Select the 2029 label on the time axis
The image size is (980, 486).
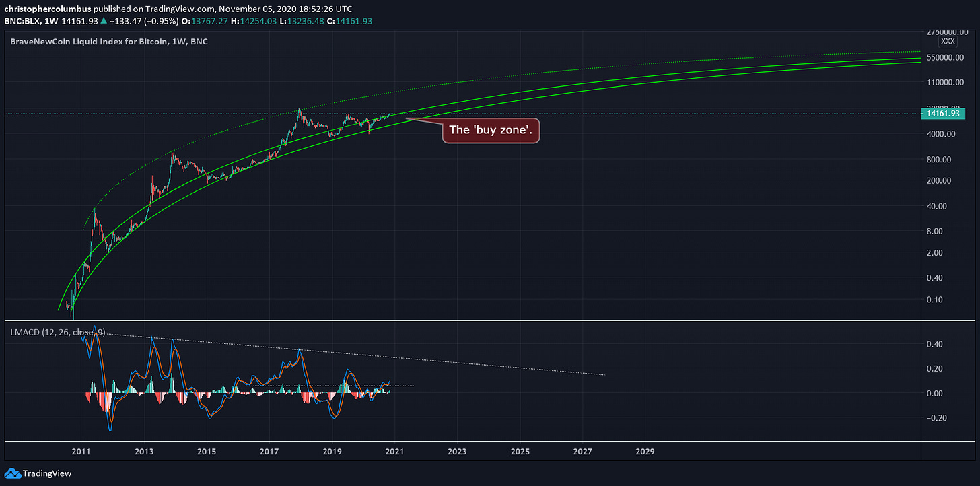(x=645, y=452)
